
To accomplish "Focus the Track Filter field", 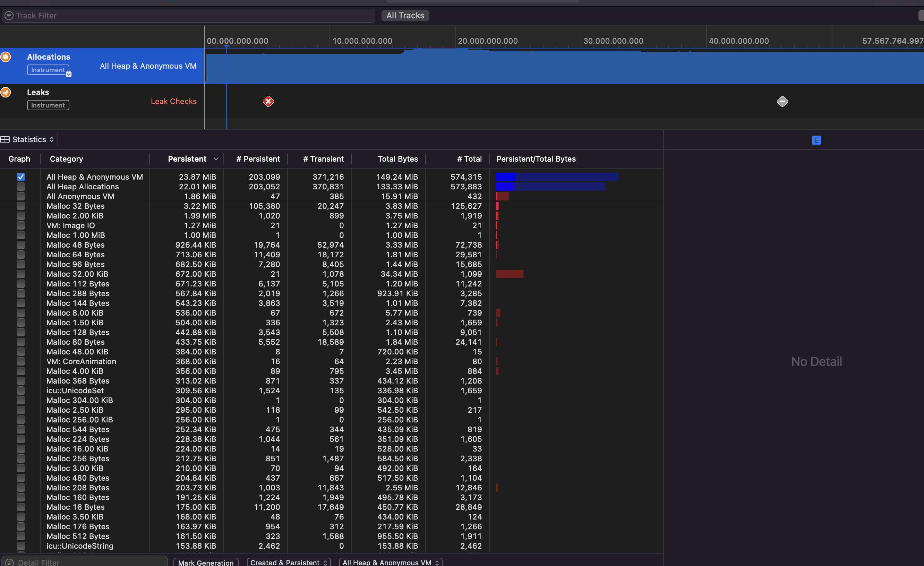I will pos(189,16).
